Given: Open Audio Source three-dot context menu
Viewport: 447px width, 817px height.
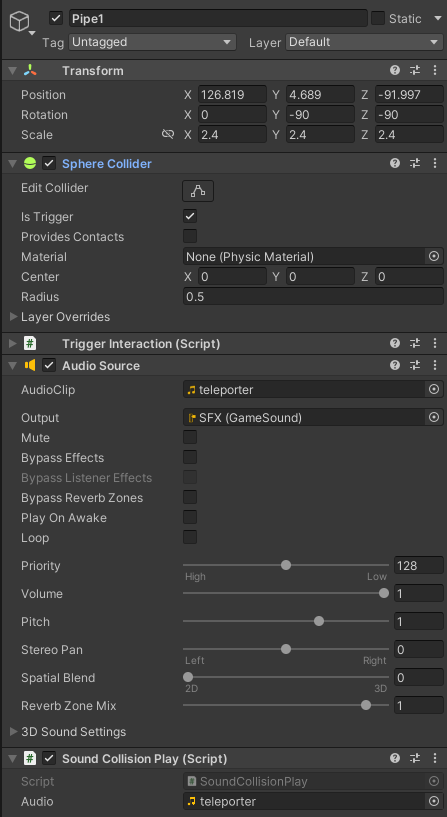Looking at the screenshot, I should point(434,365).
